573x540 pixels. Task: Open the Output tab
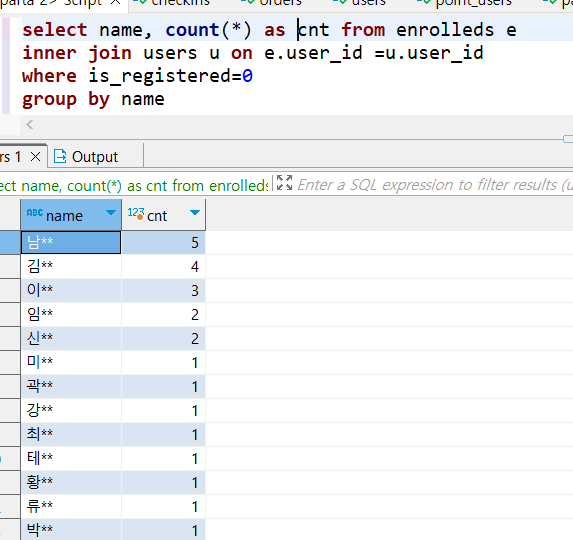[86, 157]
